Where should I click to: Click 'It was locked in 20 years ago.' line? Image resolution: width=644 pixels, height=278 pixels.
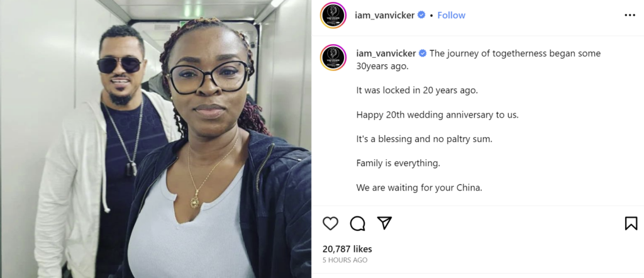(417, 91)
